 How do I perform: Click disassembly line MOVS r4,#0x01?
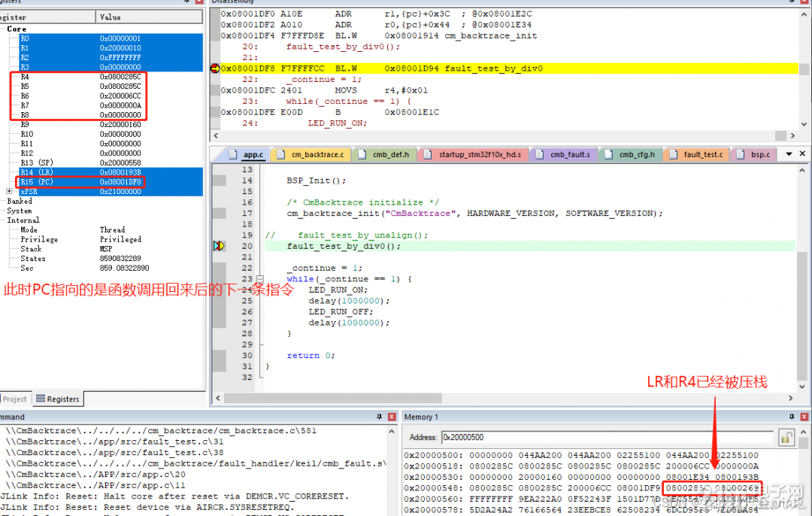pos(326,91)
